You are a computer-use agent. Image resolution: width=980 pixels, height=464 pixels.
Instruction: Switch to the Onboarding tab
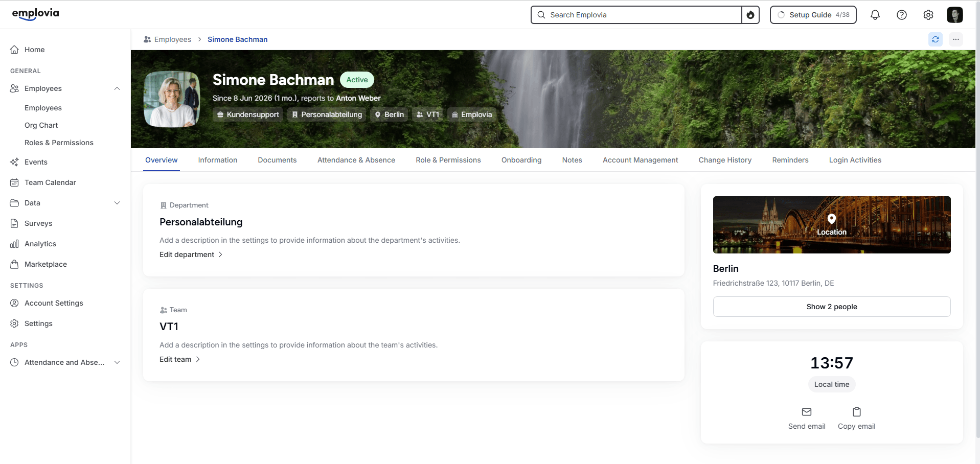click(521, 160)
